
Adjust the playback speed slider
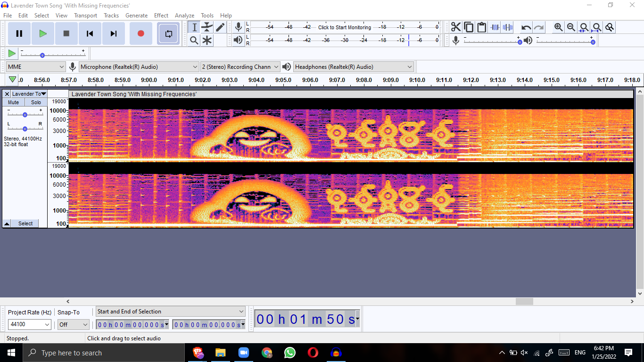tap(52, 55)
